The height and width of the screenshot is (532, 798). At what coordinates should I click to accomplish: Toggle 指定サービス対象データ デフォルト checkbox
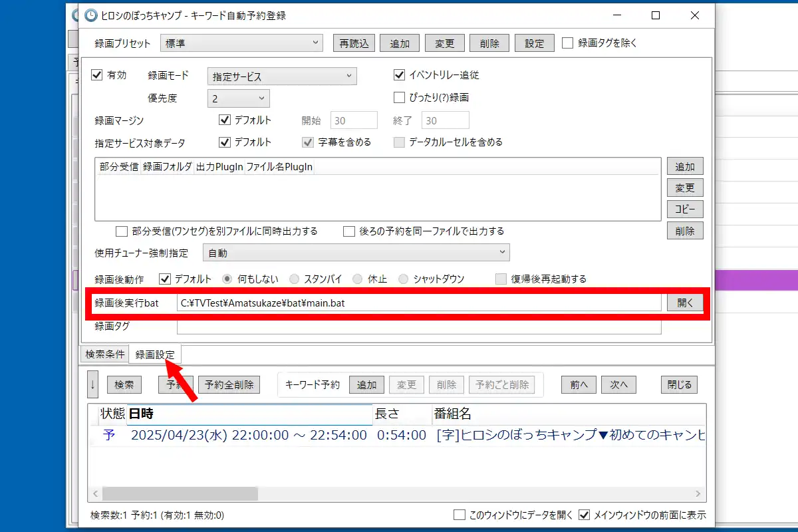pyautogui.click(x=224, y=142)
